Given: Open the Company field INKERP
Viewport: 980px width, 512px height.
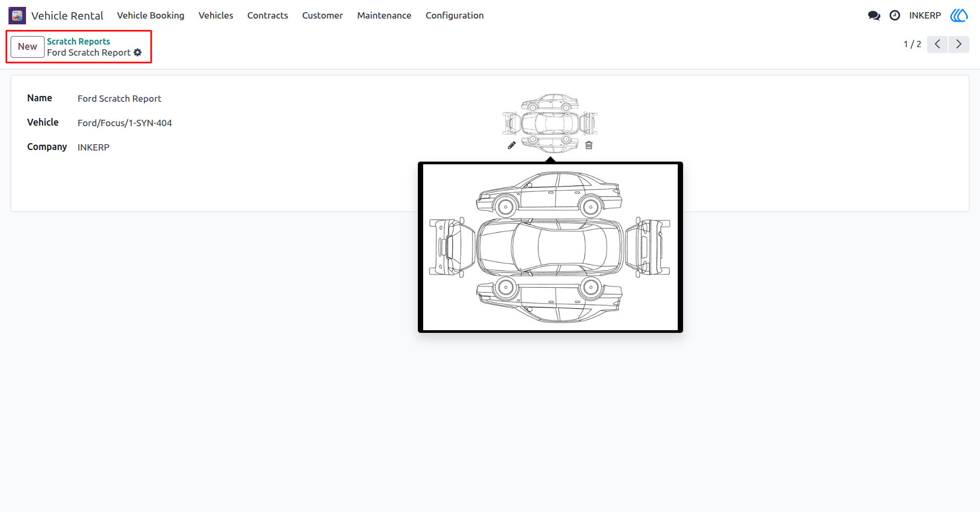Looking at the screenshot, I should tap(93, 147).
